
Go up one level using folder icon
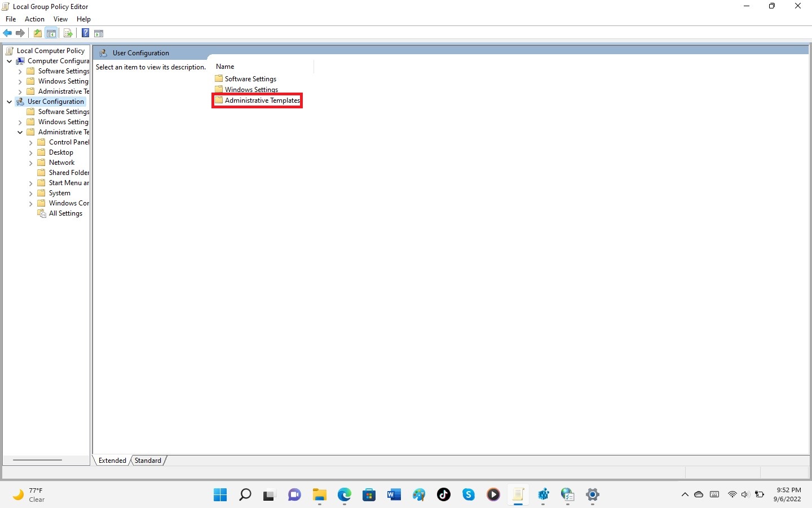[x=37, y=33]
